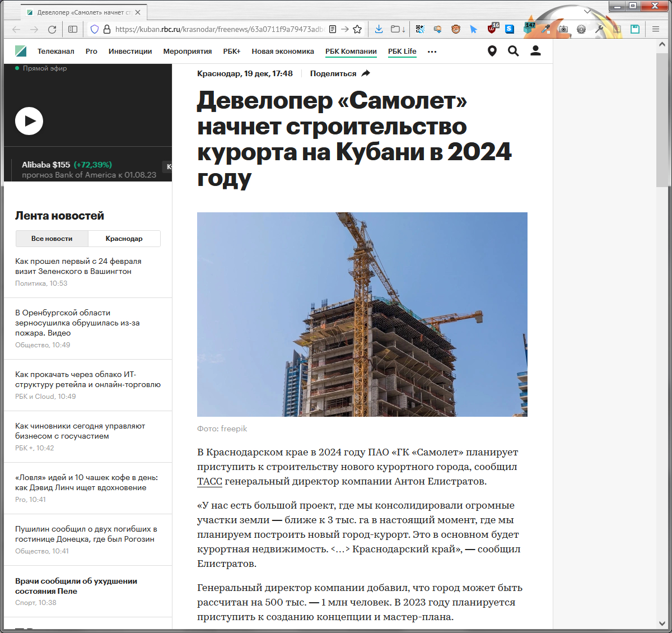Click the URL address bar field
The width and height of the screenshot is (672, 633).
[x=219, y=29]
